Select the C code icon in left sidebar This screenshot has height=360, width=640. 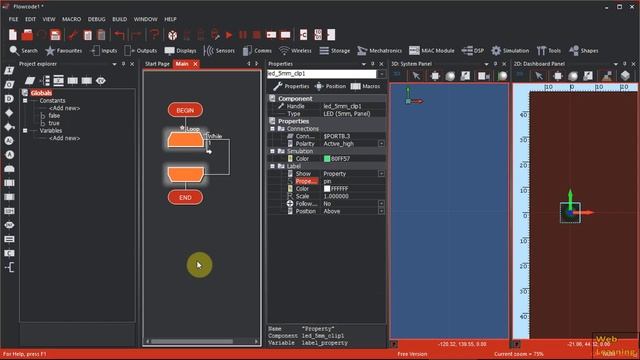(9, 253)
